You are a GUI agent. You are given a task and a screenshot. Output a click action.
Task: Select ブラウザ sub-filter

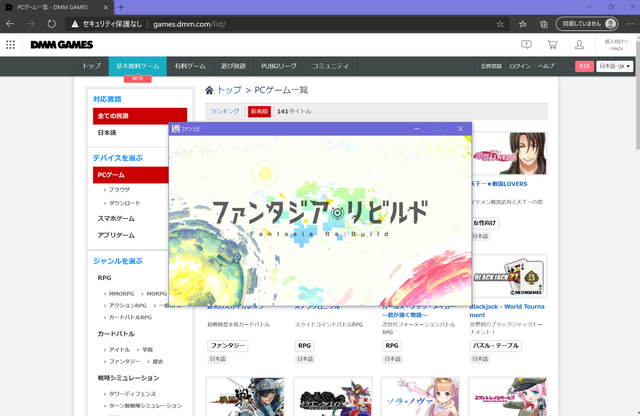click(119, 190)
